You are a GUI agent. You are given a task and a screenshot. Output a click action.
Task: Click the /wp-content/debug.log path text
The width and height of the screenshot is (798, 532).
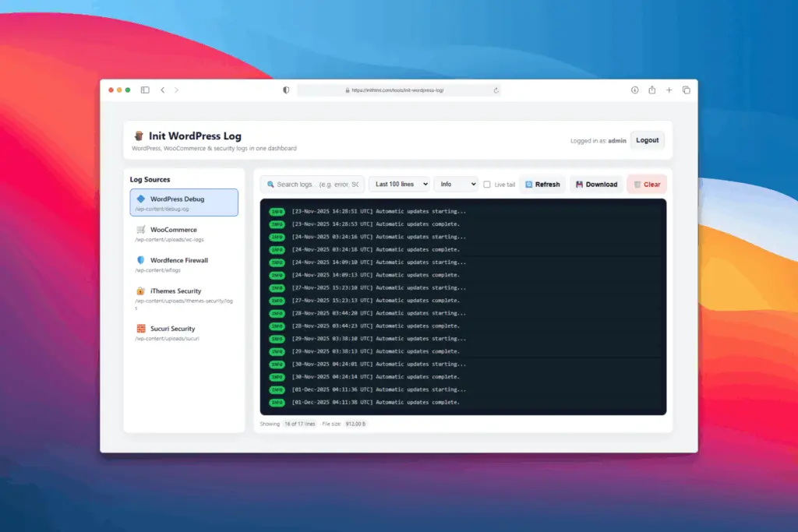(162, 209)
